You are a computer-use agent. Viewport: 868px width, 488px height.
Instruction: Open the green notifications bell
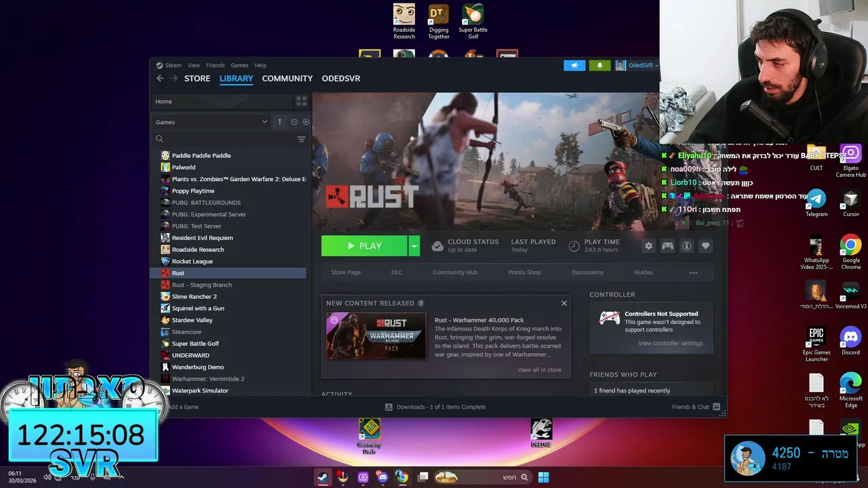[x=599, y=66]
